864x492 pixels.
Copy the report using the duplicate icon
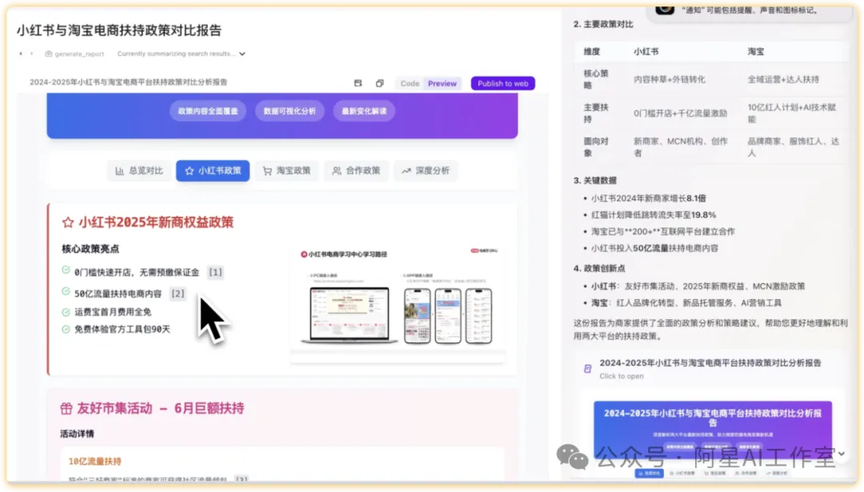380,83
